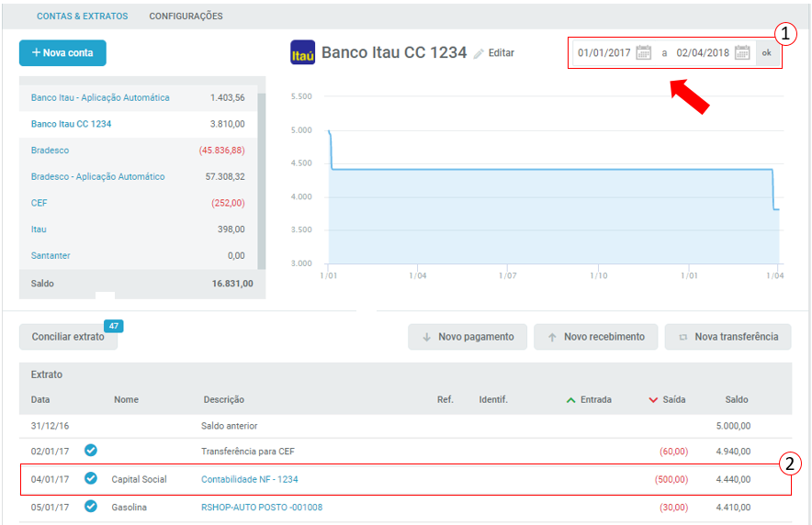Click the date 04/01/17
The image size is (812, 525).
pos(50,479)
